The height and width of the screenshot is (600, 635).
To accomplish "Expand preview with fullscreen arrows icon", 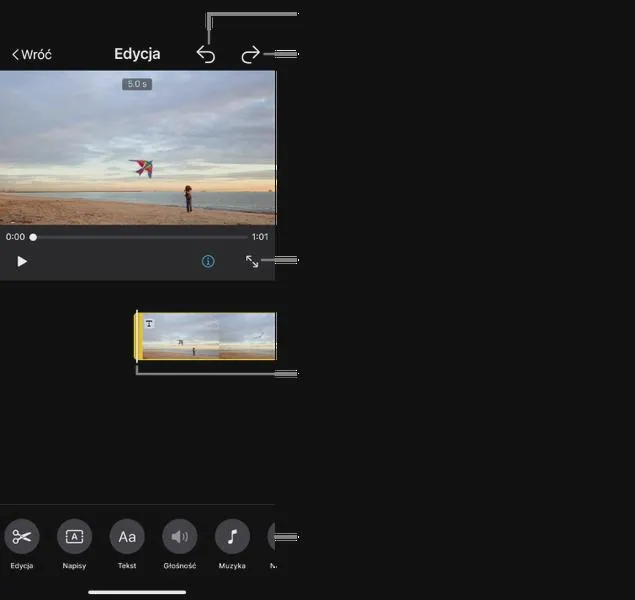I will [x=252, y=261].
